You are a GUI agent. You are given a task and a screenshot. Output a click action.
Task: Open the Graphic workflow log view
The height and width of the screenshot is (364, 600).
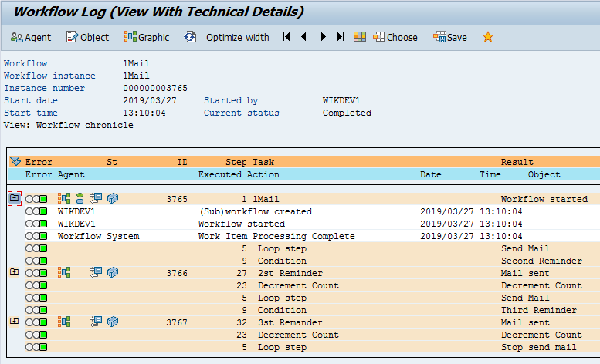tap(147, 38)
